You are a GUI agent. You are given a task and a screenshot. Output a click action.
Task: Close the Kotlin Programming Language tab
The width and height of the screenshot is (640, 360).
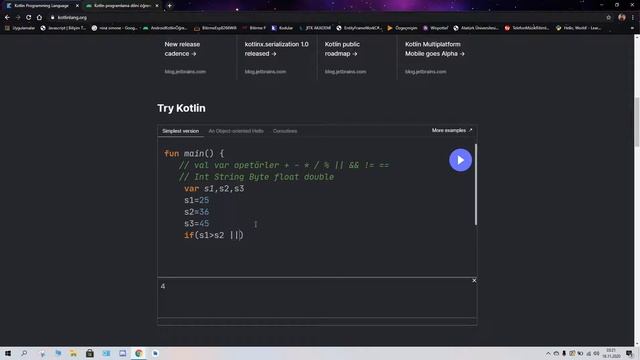pos(77,6)
